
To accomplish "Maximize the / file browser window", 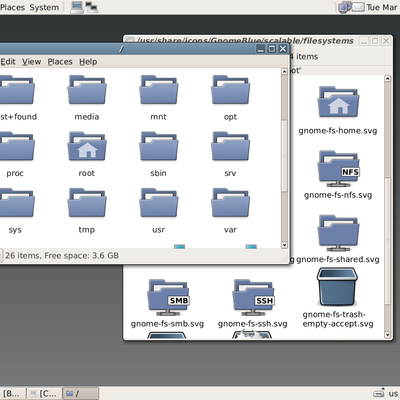I will click(272, 49).
